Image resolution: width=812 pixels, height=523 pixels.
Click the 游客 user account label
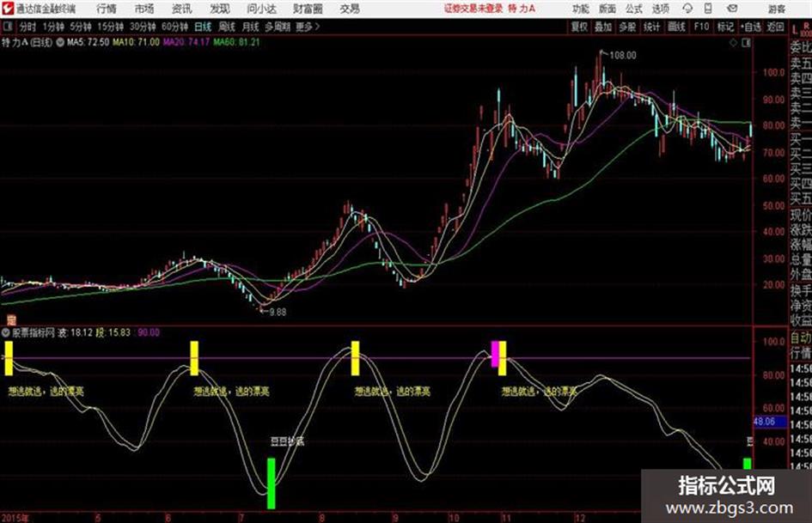point(776,9)
